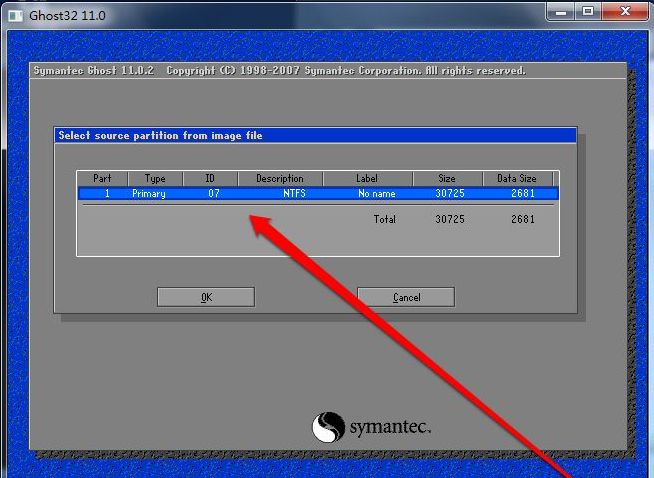The width and height of the screenshot is (654, 478).
Task: Maximize the Ghost32 11.0 window
Action: (x=588, y=11)
